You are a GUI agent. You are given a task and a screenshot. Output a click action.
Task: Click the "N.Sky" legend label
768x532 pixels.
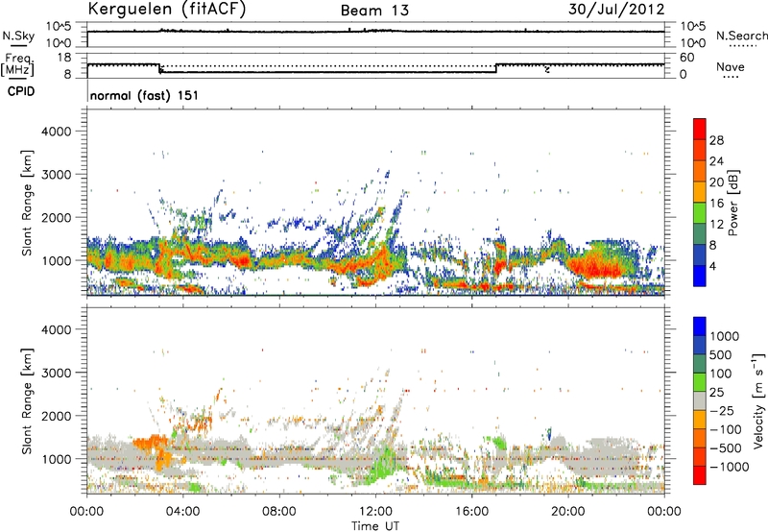click(18, 36)
